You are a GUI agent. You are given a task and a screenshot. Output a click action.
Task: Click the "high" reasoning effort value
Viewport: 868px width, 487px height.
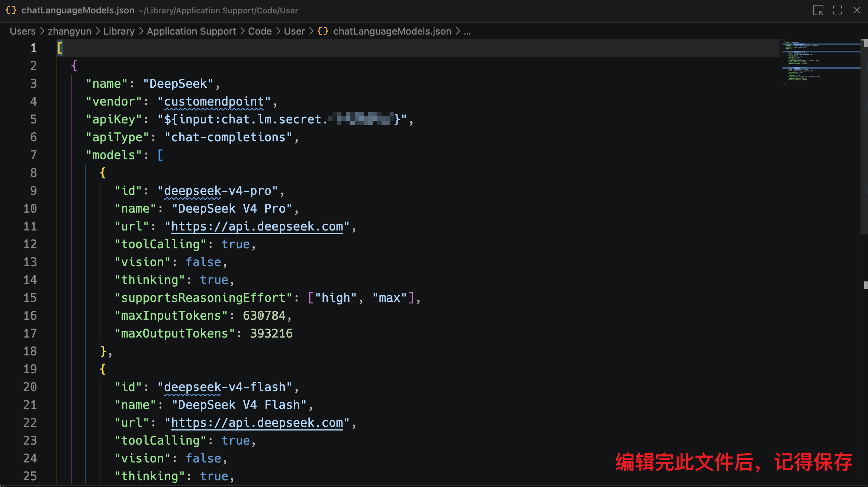point(336,298)
